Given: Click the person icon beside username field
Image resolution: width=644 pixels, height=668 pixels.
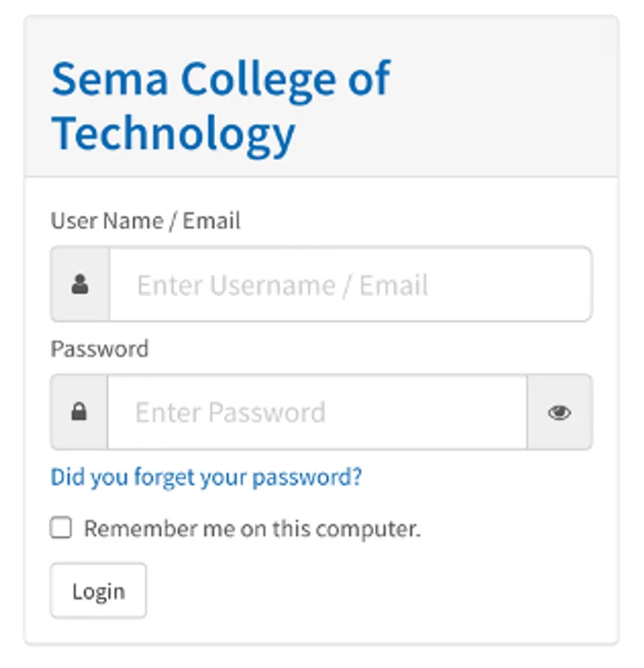Looking at the screenshot, I should coord(78,284).
